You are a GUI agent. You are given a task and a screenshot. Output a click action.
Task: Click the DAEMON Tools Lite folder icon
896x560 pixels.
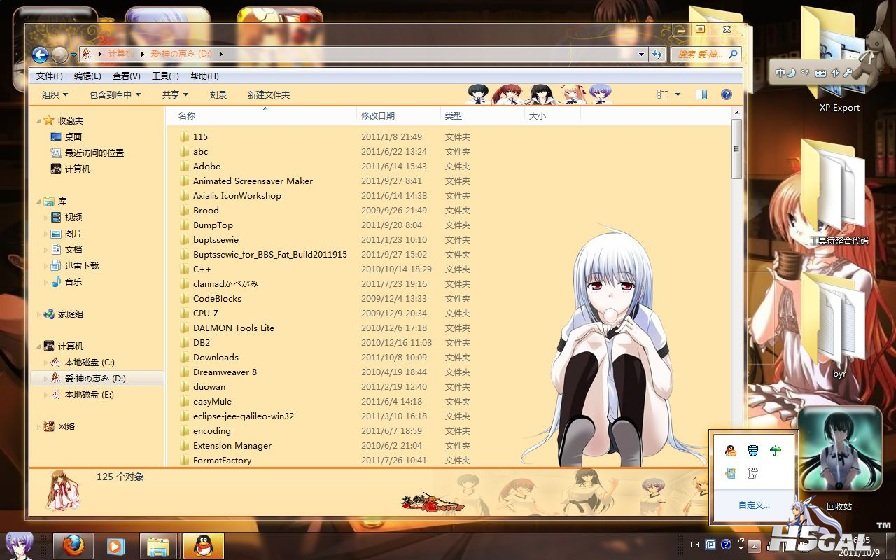click(185, 328)
